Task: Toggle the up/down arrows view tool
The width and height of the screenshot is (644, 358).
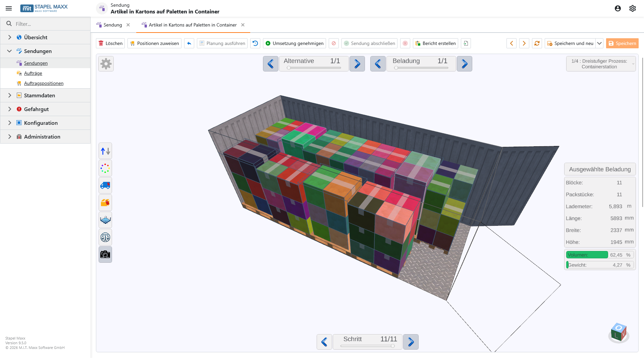Action: 105,151
